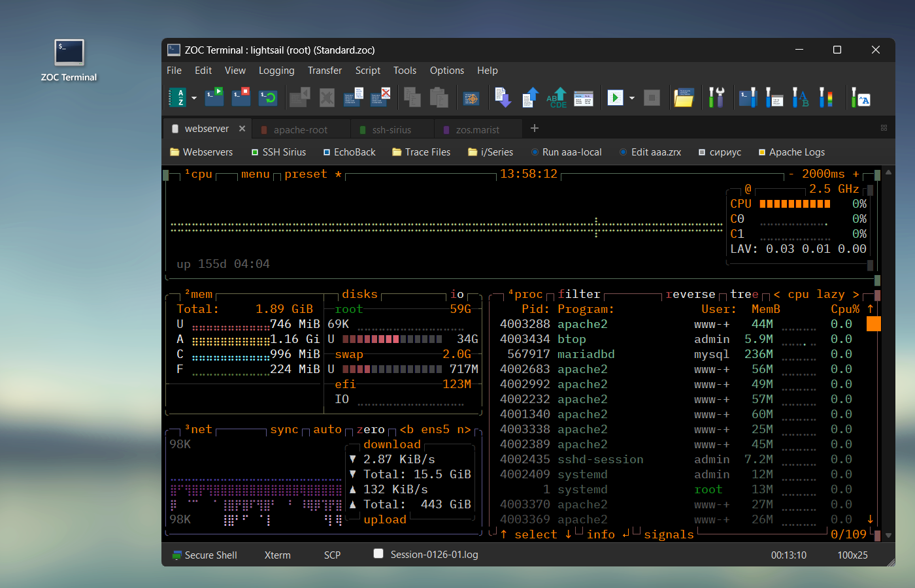Click the Disconnect session toolbar icon
Screen dimensions: 915x588
coord(241,98)
